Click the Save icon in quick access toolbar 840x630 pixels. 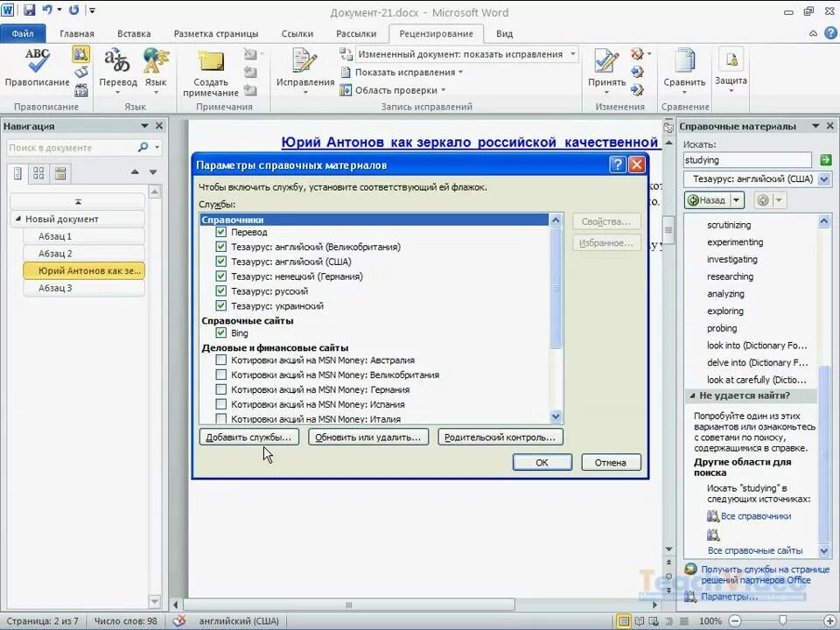pyautogui.click(x=29, y=10)
